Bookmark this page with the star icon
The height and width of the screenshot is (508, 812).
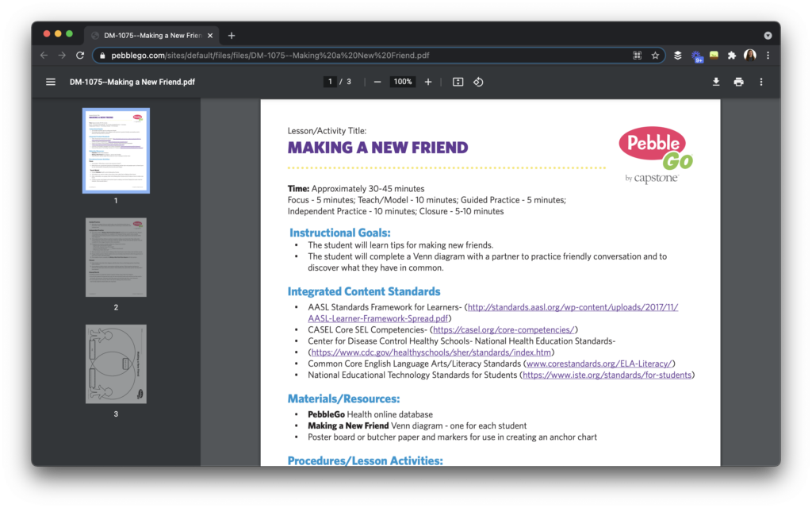click(x=655, y=56)
